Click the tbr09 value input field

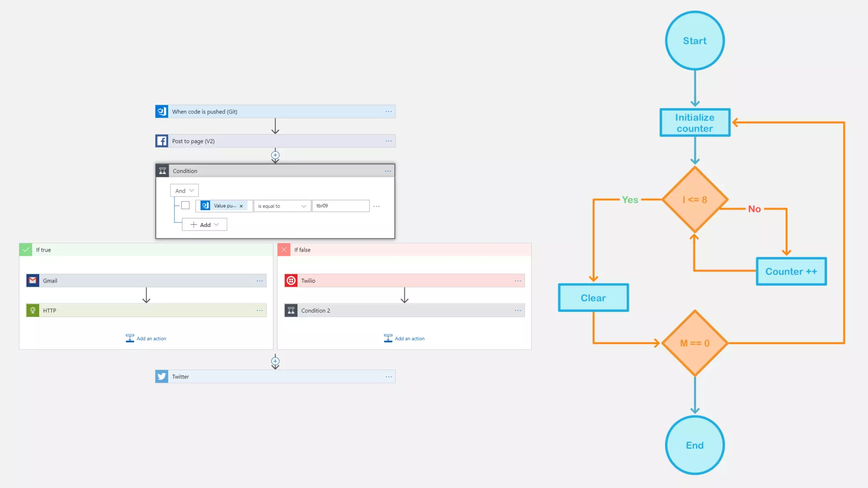pos(340,206)
